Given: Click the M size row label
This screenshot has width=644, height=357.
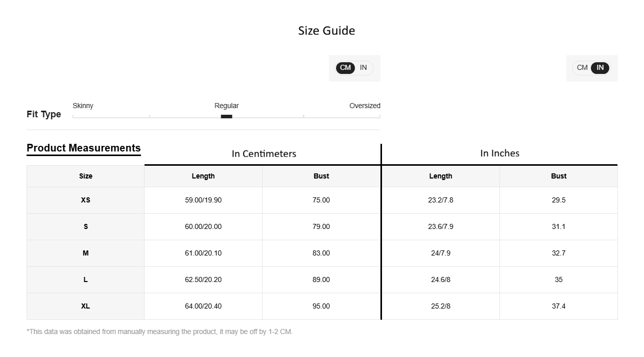Looking at the screenshot, I should pyautogui.click(x=85, y=253).
